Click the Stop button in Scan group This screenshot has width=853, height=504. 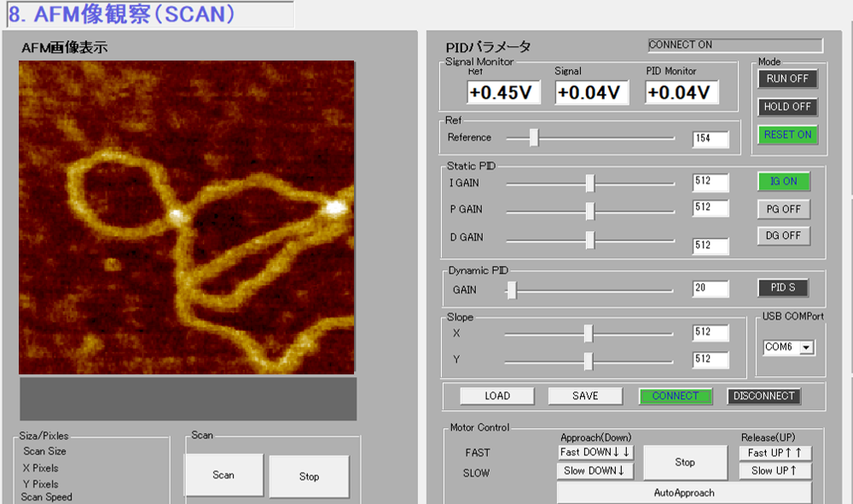point(309,476)
